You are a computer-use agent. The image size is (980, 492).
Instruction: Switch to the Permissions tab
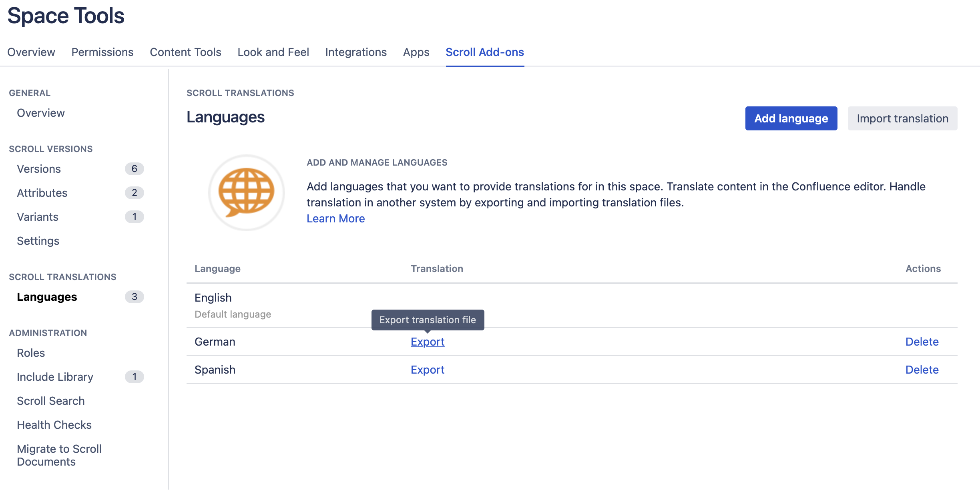coord(102,52)
